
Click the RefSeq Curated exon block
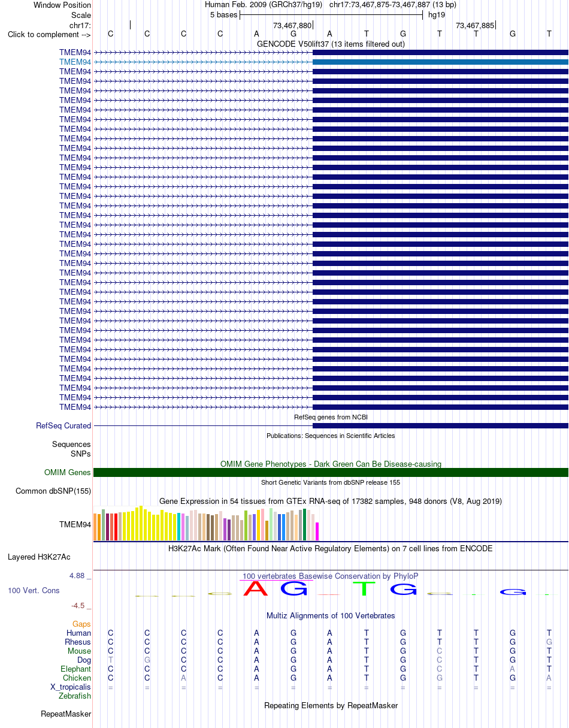coord(440,425)
